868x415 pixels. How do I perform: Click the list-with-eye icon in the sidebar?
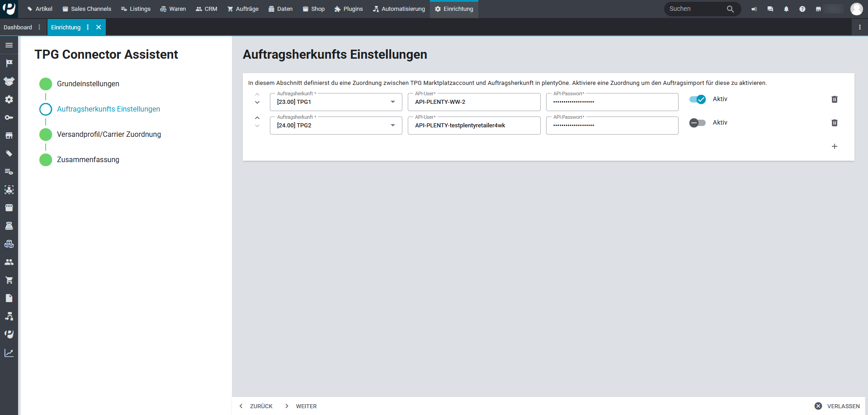tap(9, 172)
